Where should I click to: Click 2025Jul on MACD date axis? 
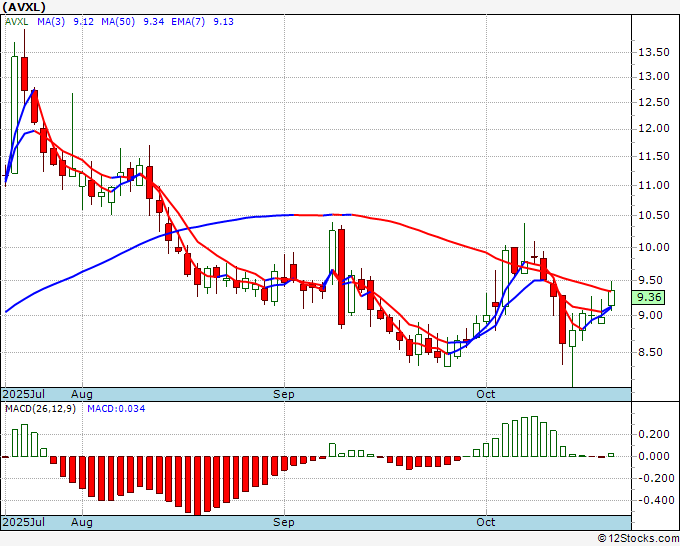click(x=23, y=522)
